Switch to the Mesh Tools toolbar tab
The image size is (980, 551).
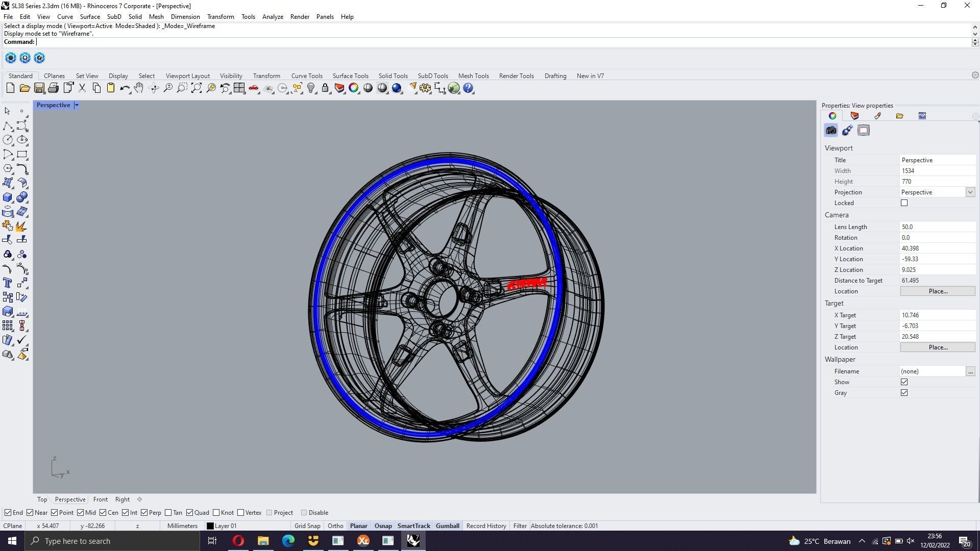[x=473, y=76]
